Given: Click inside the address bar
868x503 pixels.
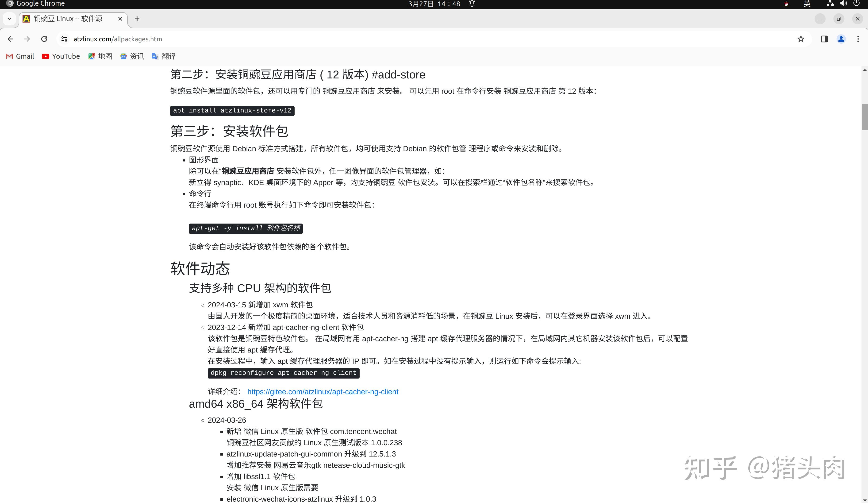Looking at the screenshot, I should 241,39.
